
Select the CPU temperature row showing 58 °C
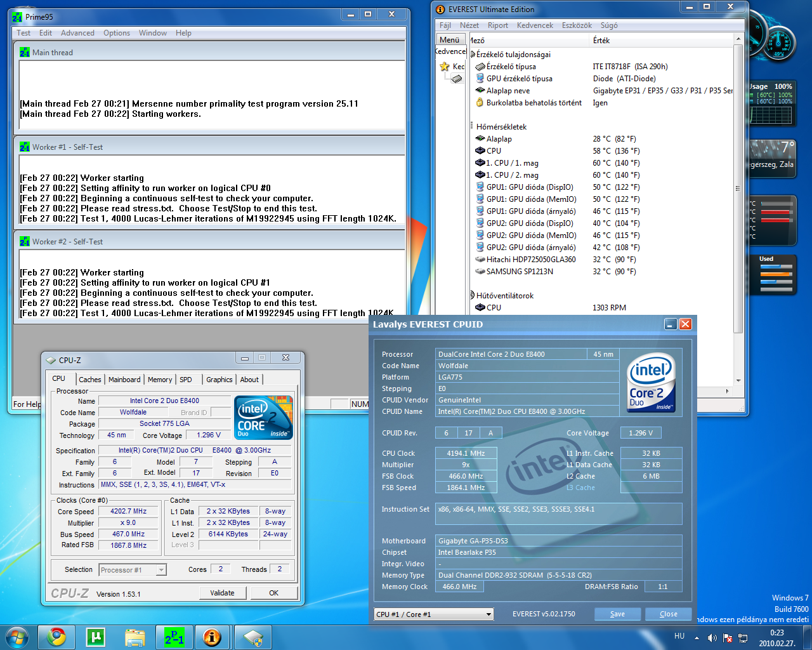[603, 151]
